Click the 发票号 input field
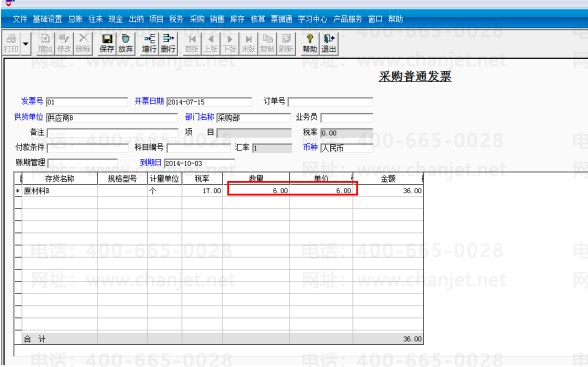The height and width of the screenshot is (367, 588). coord(87,102)
